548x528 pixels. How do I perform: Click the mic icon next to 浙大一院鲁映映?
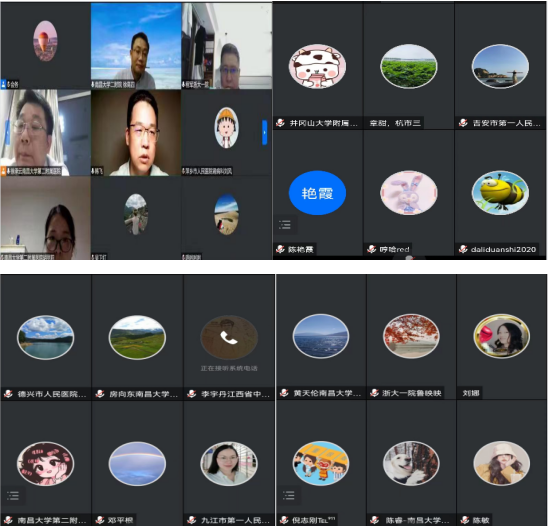point(374,393)
